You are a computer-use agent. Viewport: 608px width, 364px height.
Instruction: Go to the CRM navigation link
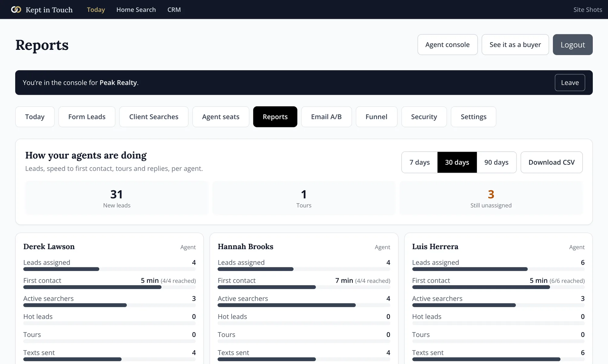coord(174,10)
